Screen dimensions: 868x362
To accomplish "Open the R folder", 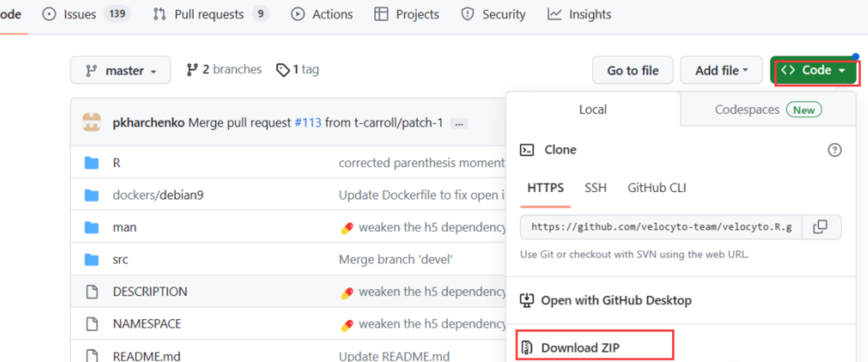I will (x=116, y=163).
